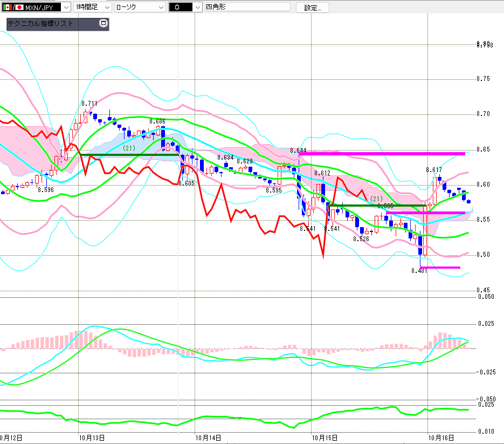Select the 8.634 price label
The height and width of the screenshot is (444, 504).
[x=225, y=158]
